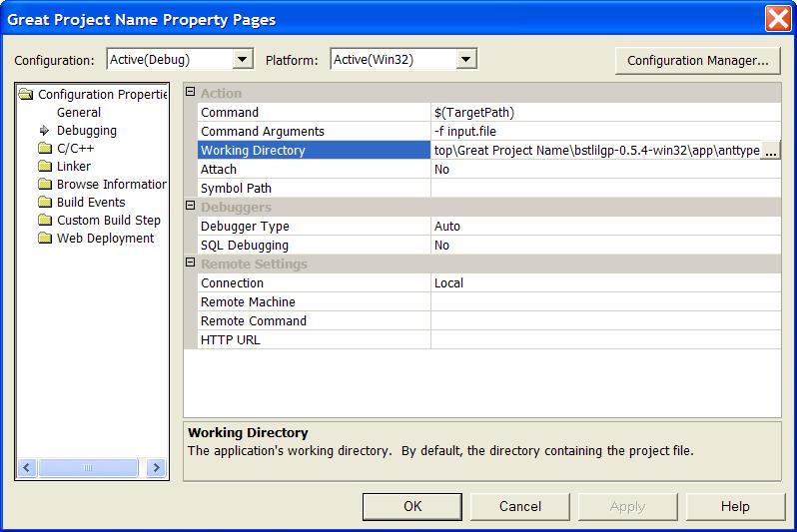Select Custom Build Step tree node
Screen dimensions: 797x532
tap(109, 220)
